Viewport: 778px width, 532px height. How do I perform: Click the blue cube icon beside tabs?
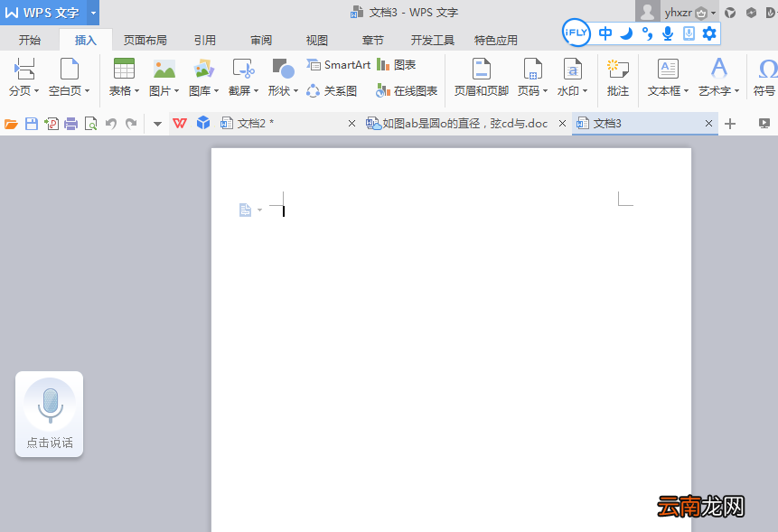tap(203, 123)
